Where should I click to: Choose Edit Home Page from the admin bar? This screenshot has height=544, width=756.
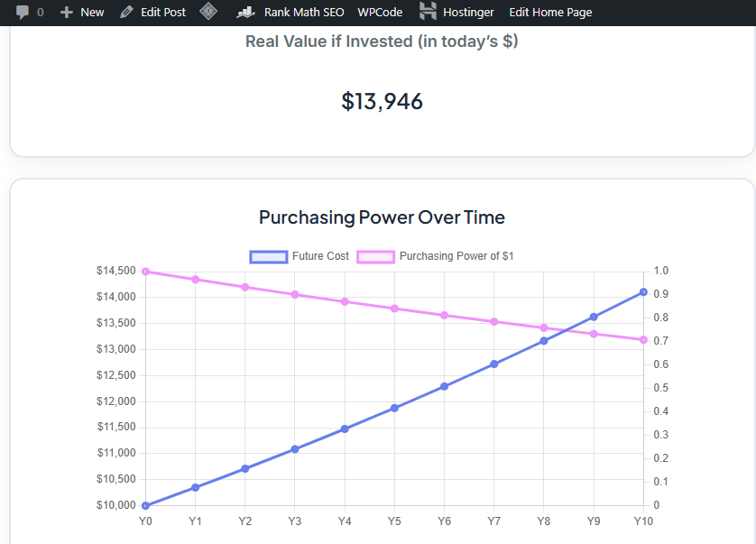click(550, 12)
